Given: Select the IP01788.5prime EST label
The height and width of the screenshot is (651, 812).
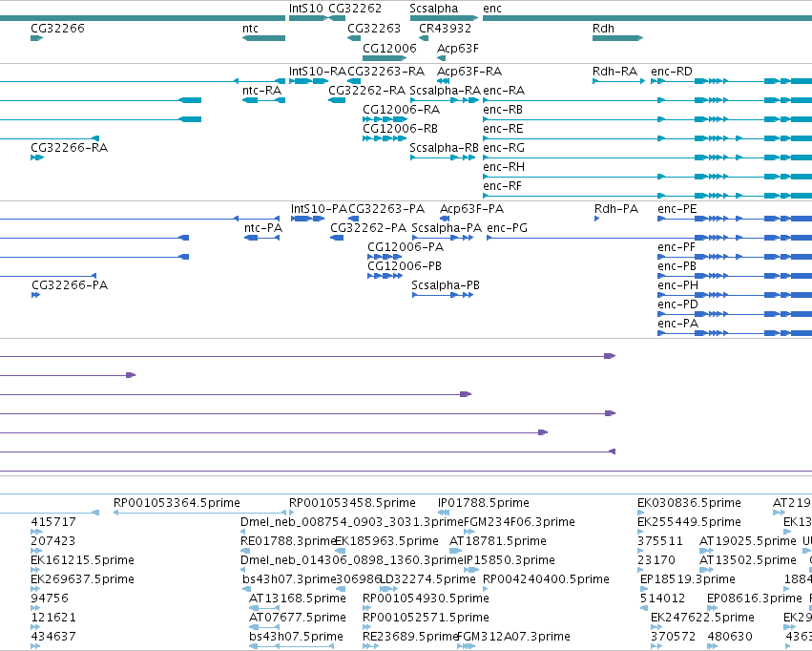Looking at the screenshot, I should tap(484, 503).
